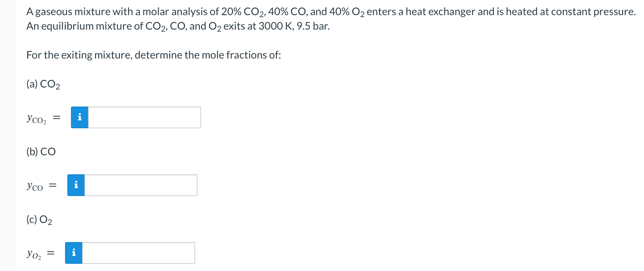Viewport: 644px width, 271px height.
Task: Click the equals sign after yO2
Action: coord(50,253)
